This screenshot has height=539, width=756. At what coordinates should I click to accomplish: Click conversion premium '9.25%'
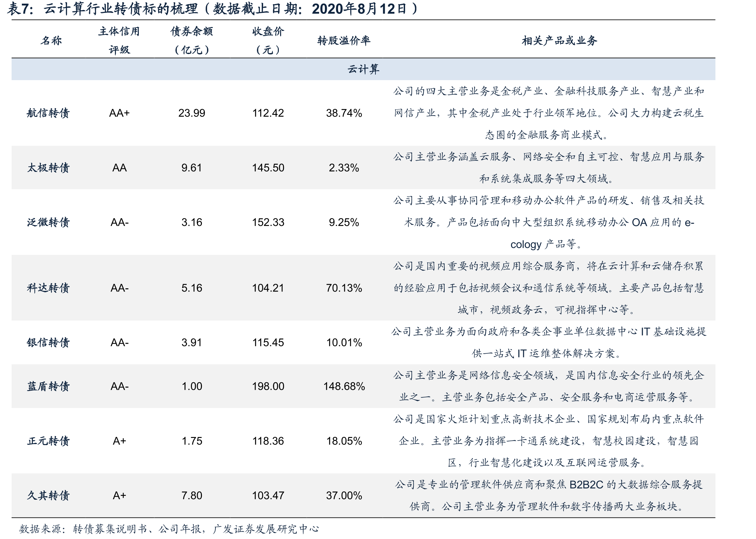pos(344,222)
